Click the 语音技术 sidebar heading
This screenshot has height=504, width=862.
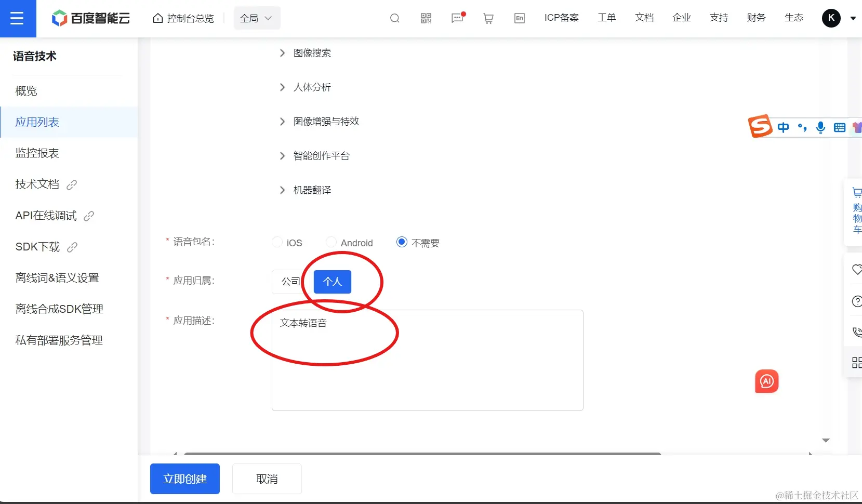pos(35,56)
